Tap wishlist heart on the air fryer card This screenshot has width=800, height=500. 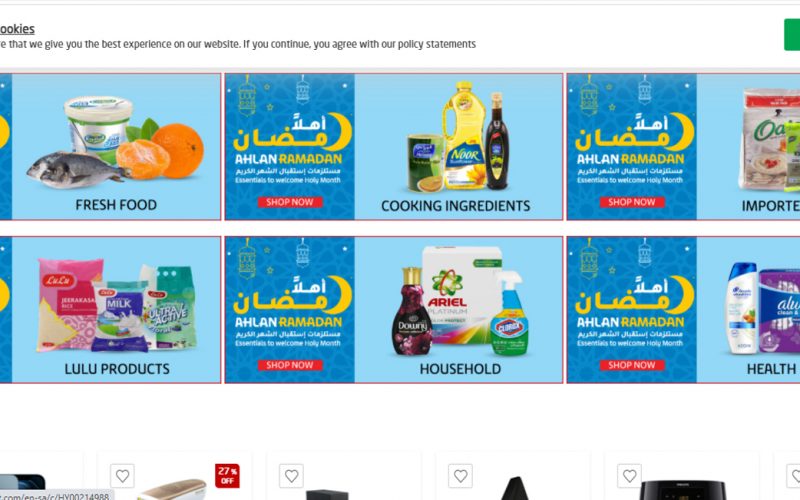(x=629, y=476)
